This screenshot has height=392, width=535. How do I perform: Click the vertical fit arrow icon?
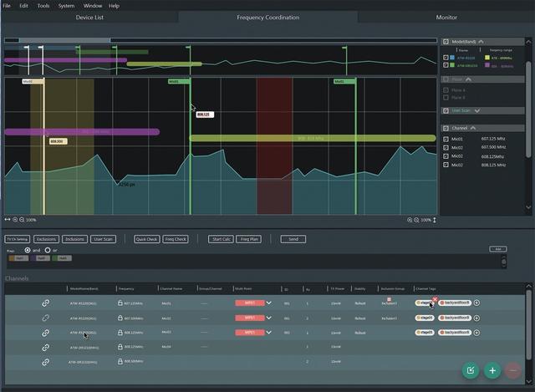click(x=435, y=220)
